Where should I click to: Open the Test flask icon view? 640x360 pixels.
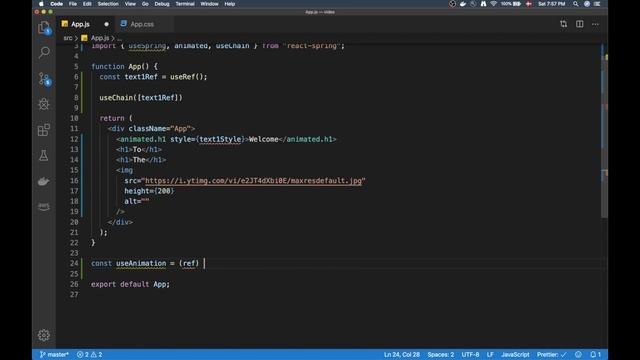(44, 156)
